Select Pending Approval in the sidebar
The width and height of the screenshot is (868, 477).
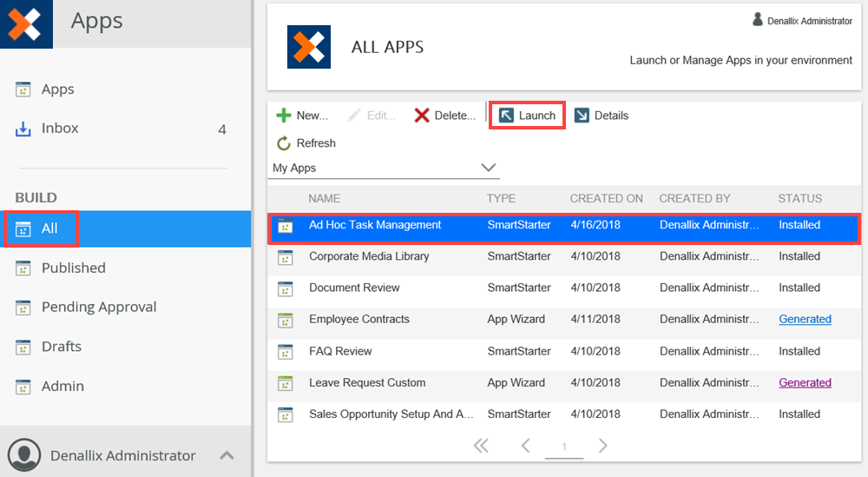pyautogui.click(x=98, y=307)
